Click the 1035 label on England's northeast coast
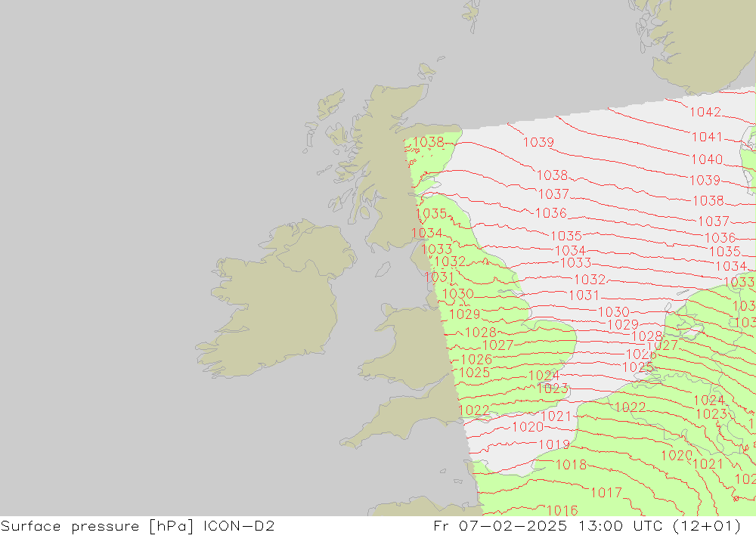This screenshot has width=756, height=554. coord(431,214)
